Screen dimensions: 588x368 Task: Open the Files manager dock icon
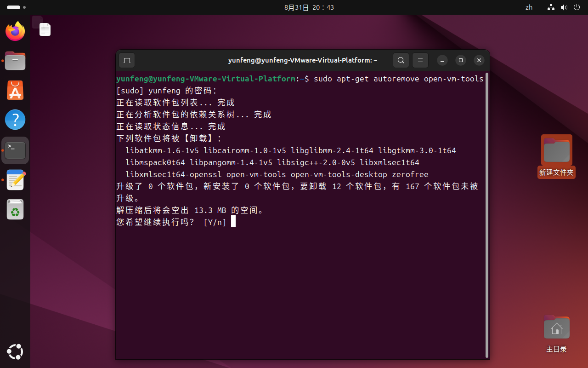coord(15,60)
